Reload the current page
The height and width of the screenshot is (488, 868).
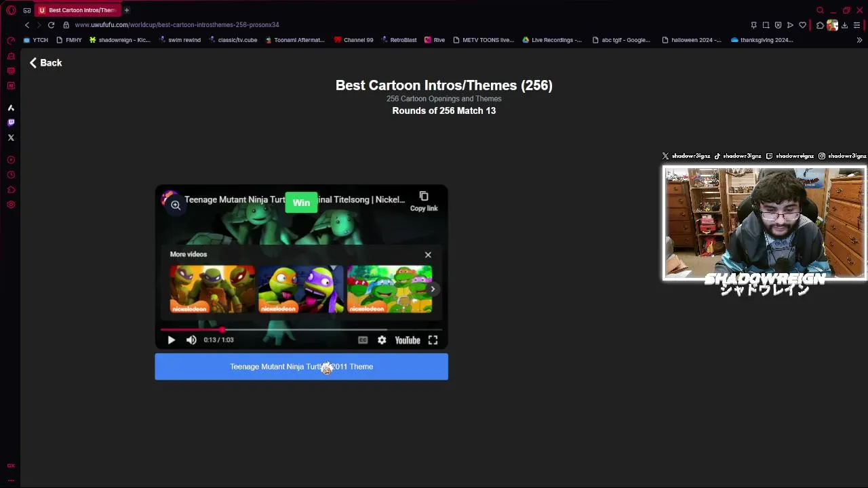click(51, 25)
